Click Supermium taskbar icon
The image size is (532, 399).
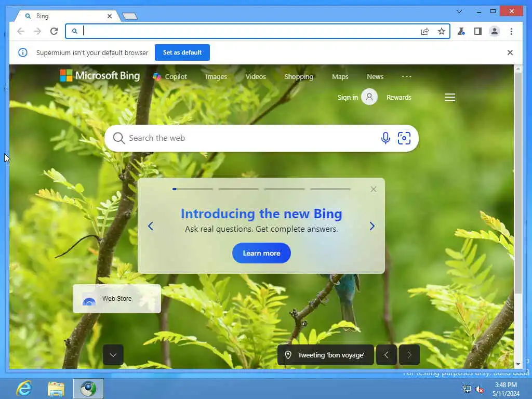coord(88,389)
